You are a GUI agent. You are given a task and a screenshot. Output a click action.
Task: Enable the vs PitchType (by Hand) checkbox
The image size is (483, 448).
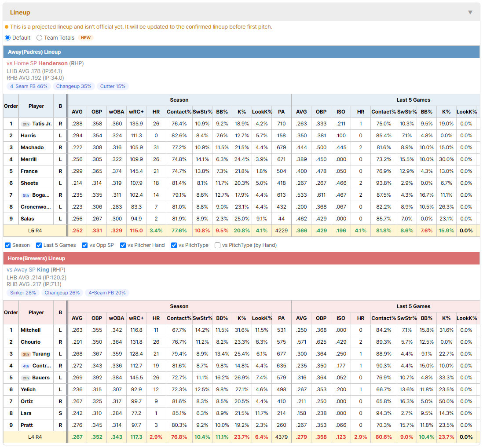pos(217,245)
